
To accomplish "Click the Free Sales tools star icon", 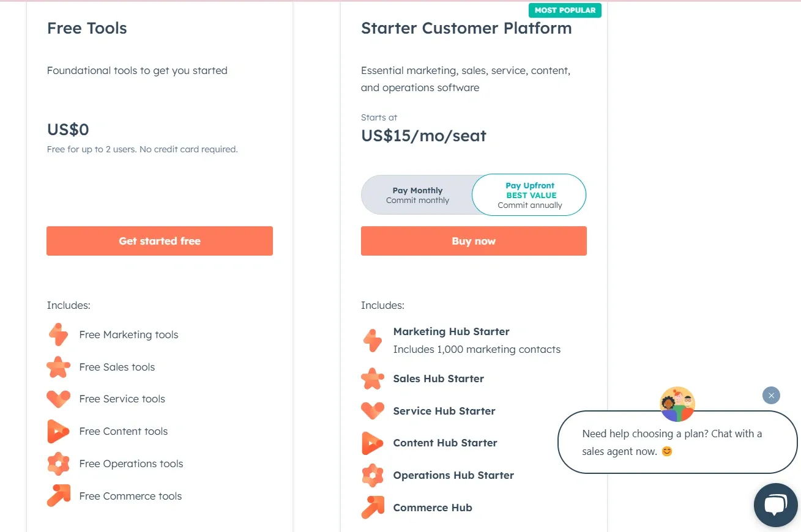I will pos(58,367).
